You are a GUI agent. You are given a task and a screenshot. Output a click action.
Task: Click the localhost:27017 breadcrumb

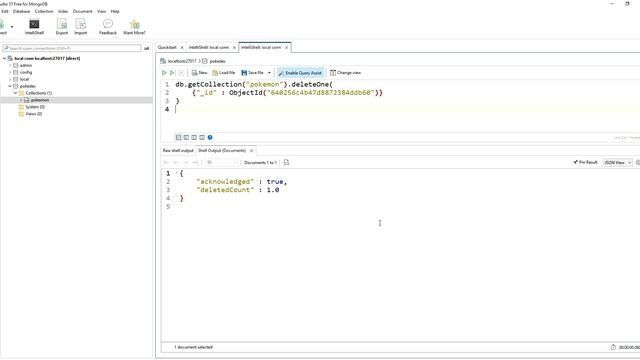(182, 61)
